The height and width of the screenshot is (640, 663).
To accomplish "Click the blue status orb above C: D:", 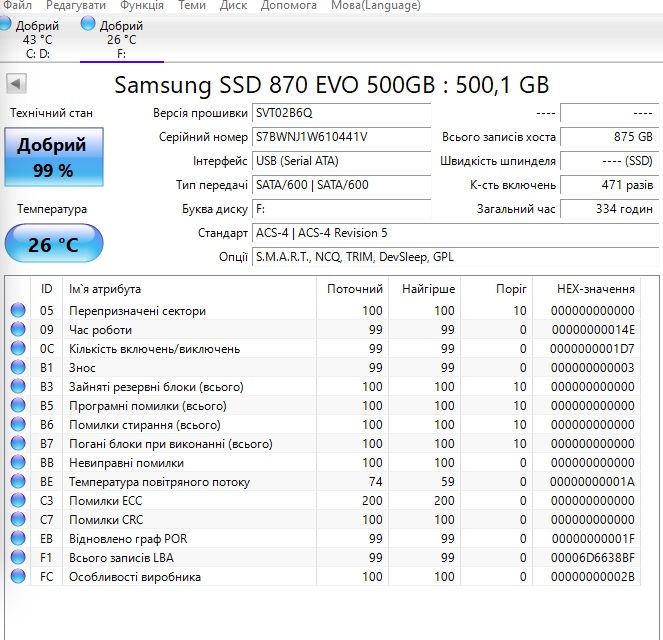I will [5, 23].
